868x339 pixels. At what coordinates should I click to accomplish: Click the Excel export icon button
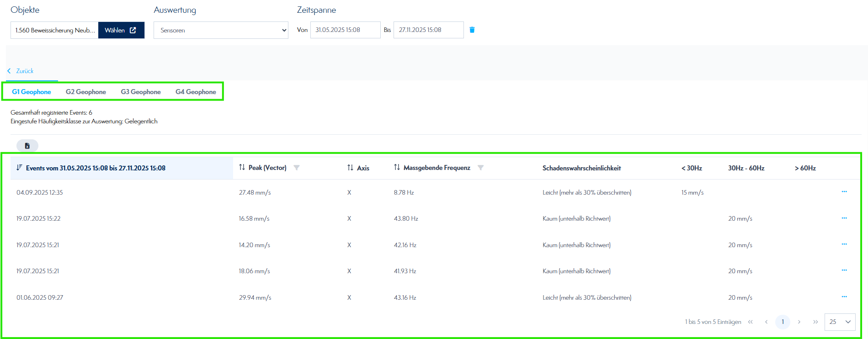tap(27, 146)
